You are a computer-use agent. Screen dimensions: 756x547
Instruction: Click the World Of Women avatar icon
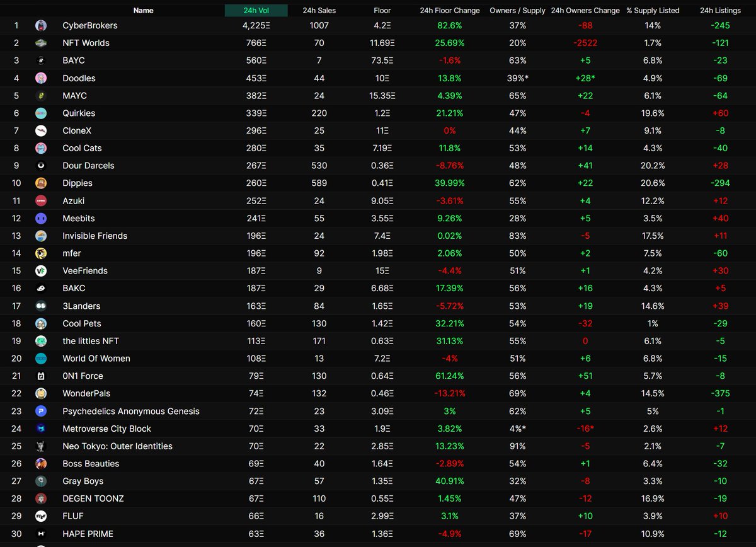coord(41,359)
